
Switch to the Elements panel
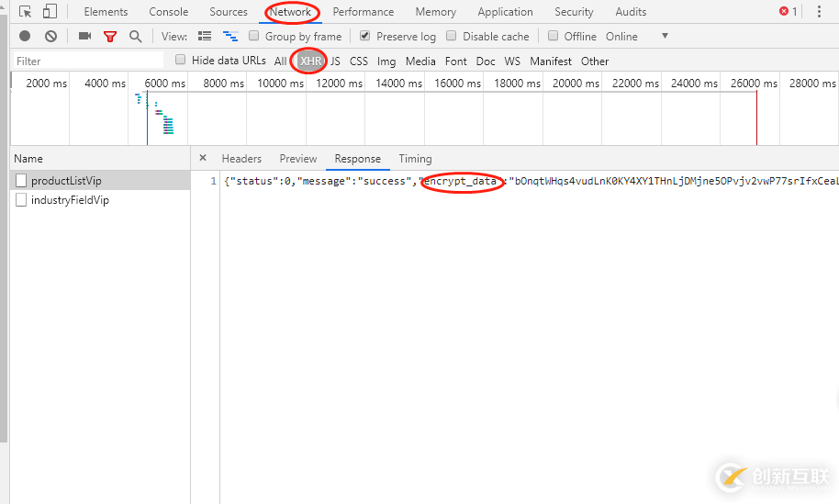[106, 12]
